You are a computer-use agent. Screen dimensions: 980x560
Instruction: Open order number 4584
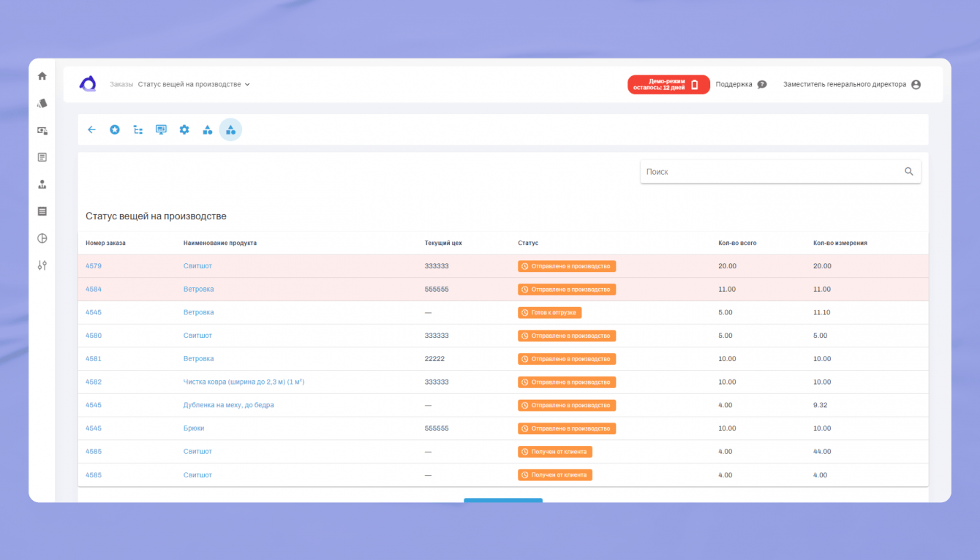(x=94, y=290)
